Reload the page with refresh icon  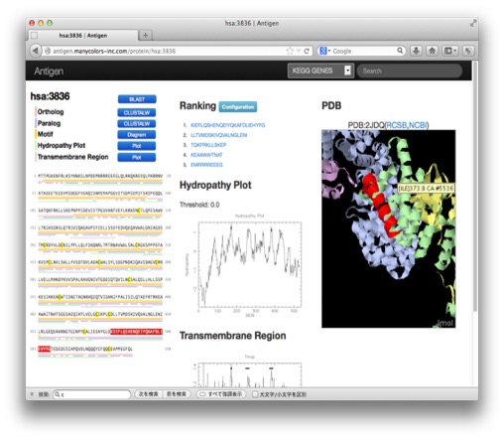coord(307,51)
